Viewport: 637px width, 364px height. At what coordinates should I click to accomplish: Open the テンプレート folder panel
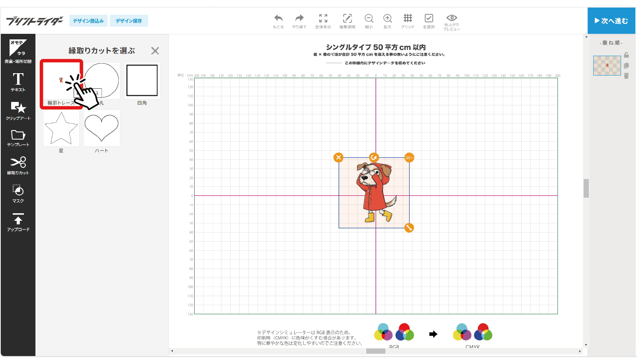[x=18, y=138]
